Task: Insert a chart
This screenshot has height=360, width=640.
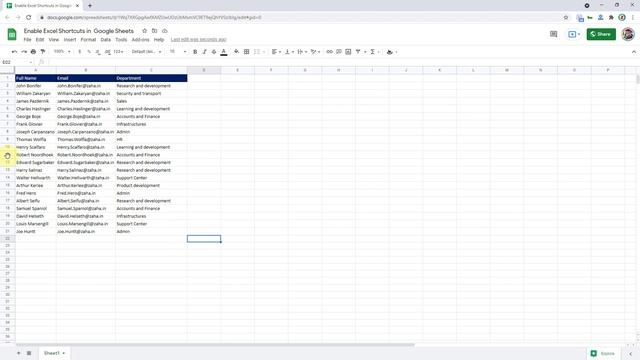Action: (348, 52)
